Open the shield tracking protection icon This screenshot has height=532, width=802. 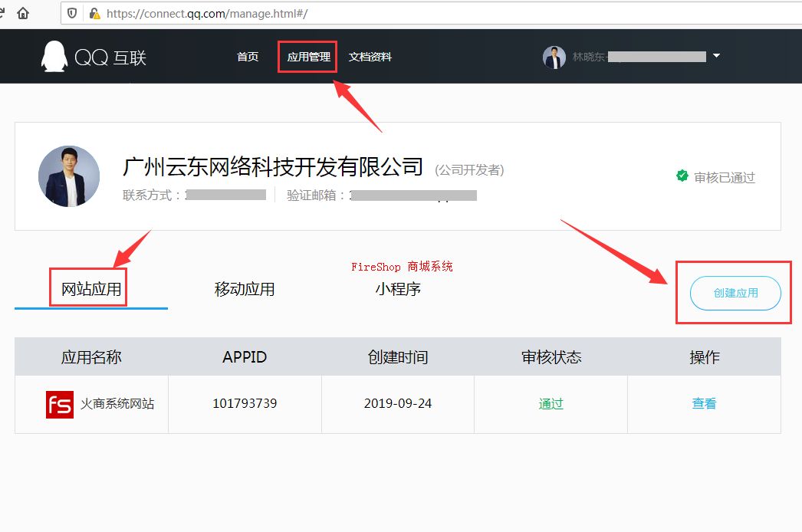[72, 13]
